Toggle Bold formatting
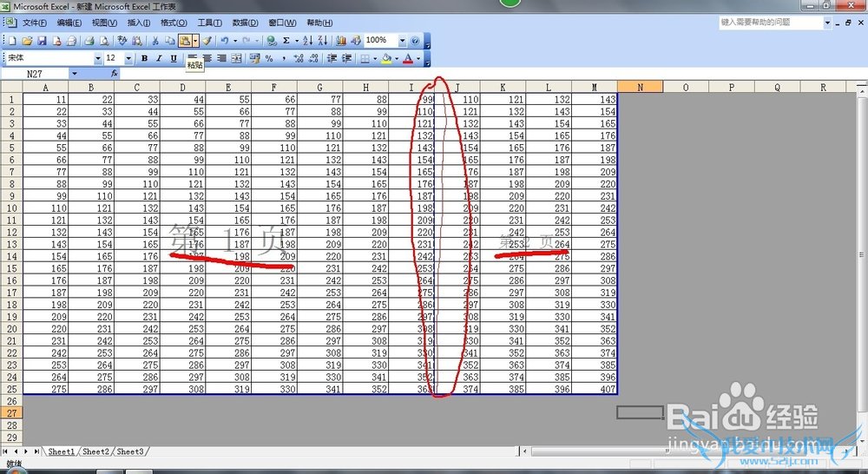Screen dimensions: 868x474 145,59
